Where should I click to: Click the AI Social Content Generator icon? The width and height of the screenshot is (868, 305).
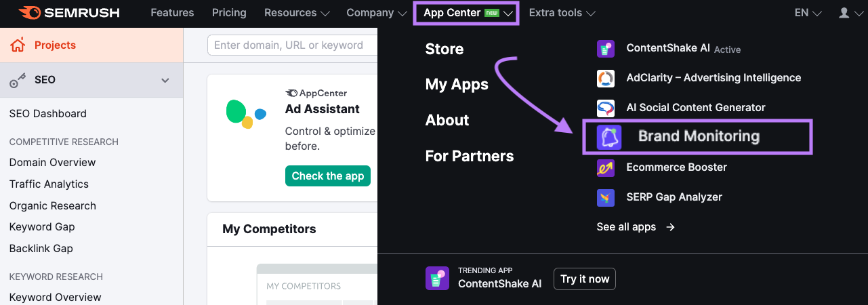click(605, 108)
